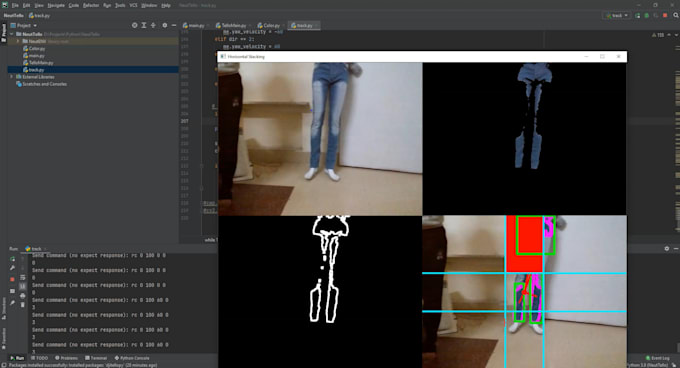
Task: Hide the Run panel with minus icon
Action: (676, 249)
